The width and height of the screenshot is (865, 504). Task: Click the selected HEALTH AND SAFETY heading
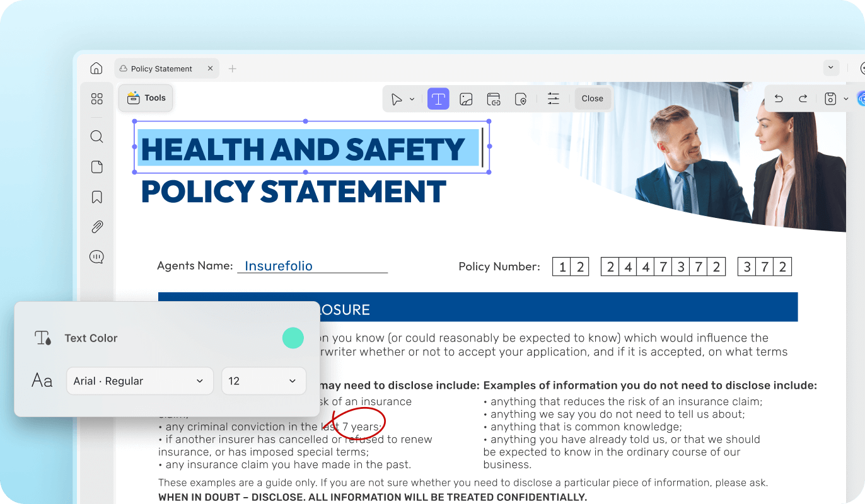[303, 149]
